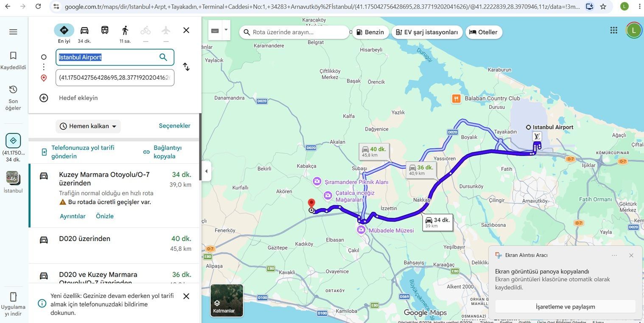644x323 pixels.
Task: Open Son öğeler recents
Action: click(13, 97)
